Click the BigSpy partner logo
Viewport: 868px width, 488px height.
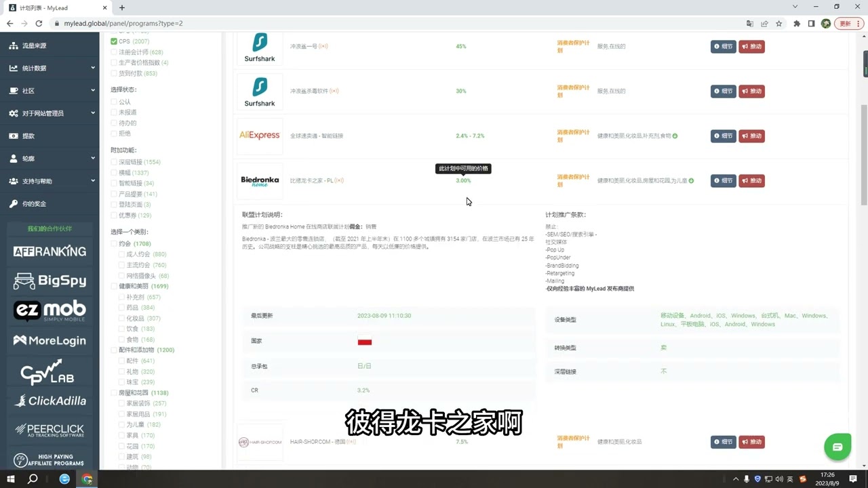coord(50,280)
